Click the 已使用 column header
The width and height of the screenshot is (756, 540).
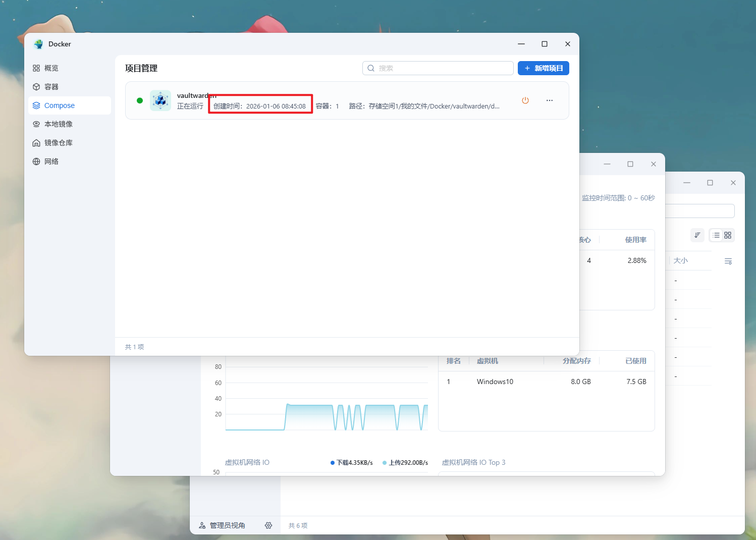coord(636,361)
